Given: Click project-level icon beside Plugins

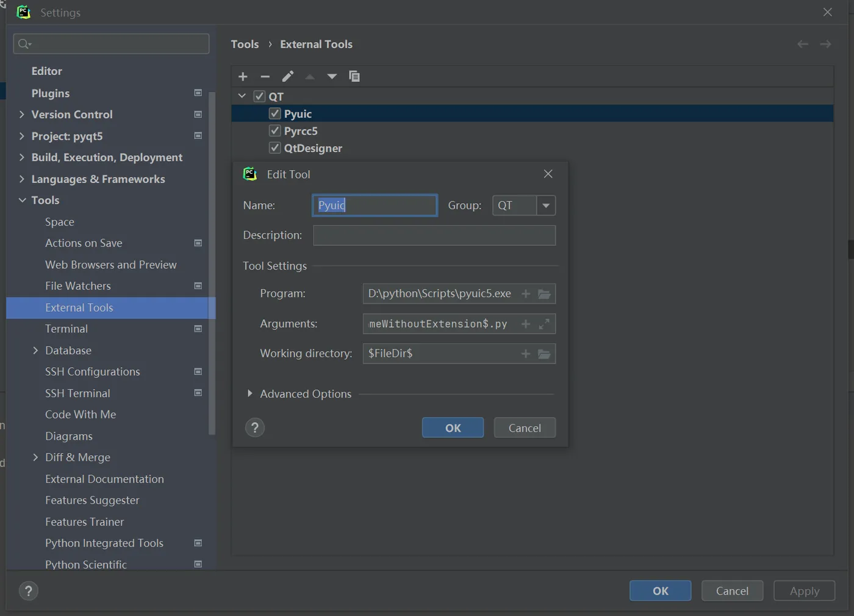Looking at the screenshot, I should pyautogui.click(x=198, y=93).
